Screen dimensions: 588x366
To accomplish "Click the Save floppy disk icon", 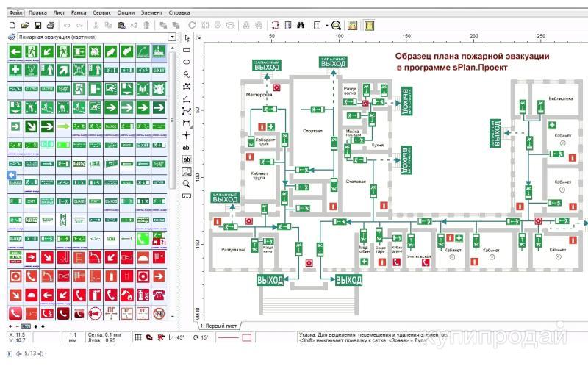I will point(39,25).
